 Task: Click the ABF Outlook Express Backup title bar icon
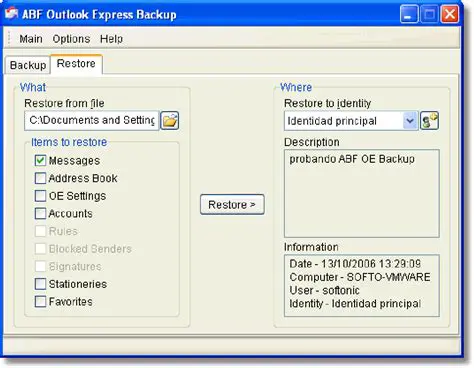point(11,14)
